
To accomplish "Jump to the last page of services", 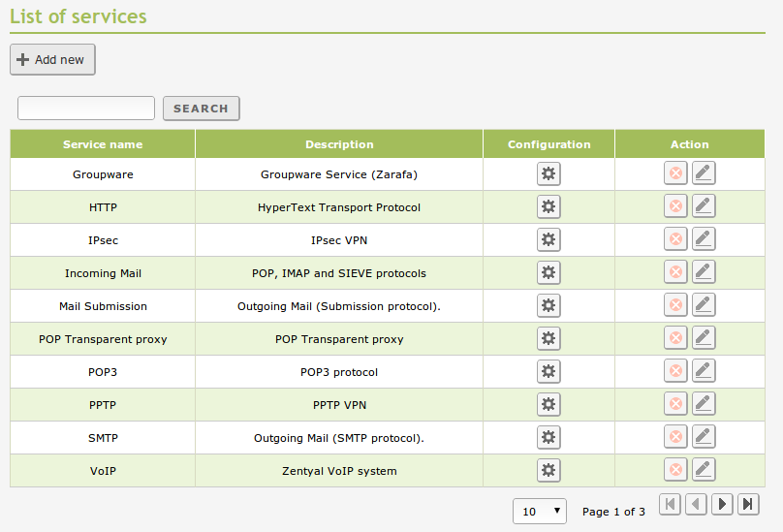I will coord(748,504).
